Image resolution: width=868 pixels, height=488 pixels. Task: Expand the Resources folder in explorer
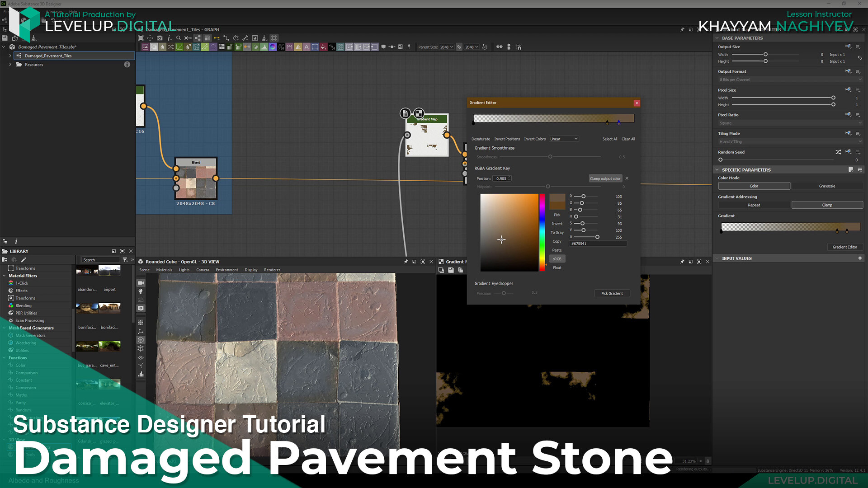(x=10, y=65)
